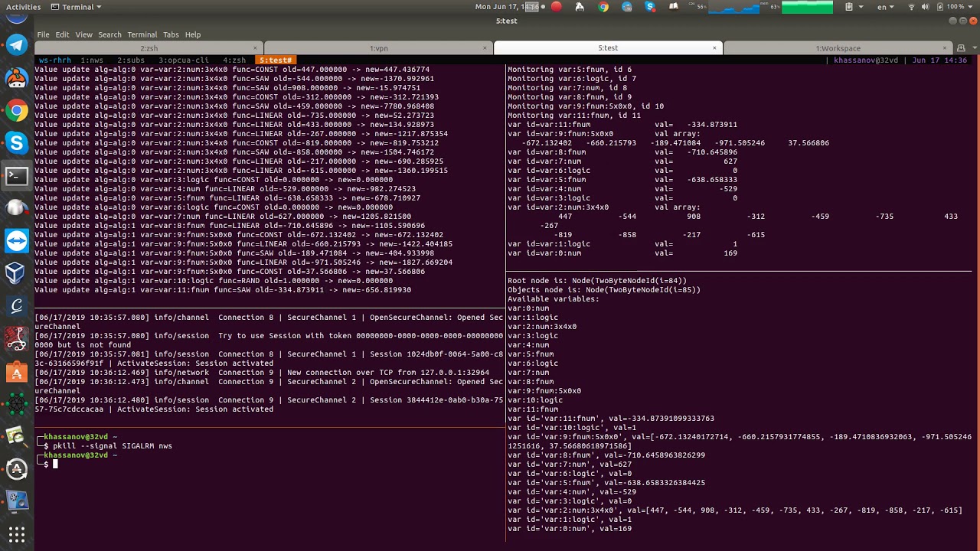
Task: Select tmux window 3:opcua-cli in status line
Action: (x=183, y=60)
